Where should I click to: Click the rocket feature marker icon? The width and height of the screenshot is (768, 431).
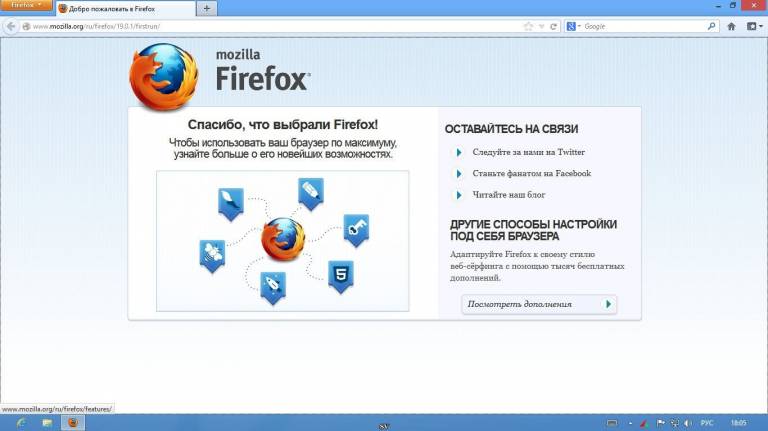[x=273, y=288]
